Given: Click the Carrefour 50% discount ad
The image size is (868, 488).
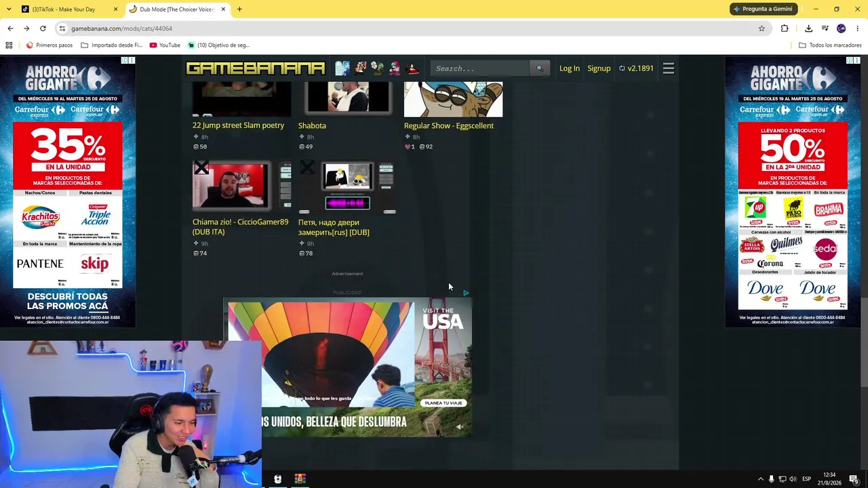Looking at the screenshot, I should pyautogui.click(x=793, y=192).
